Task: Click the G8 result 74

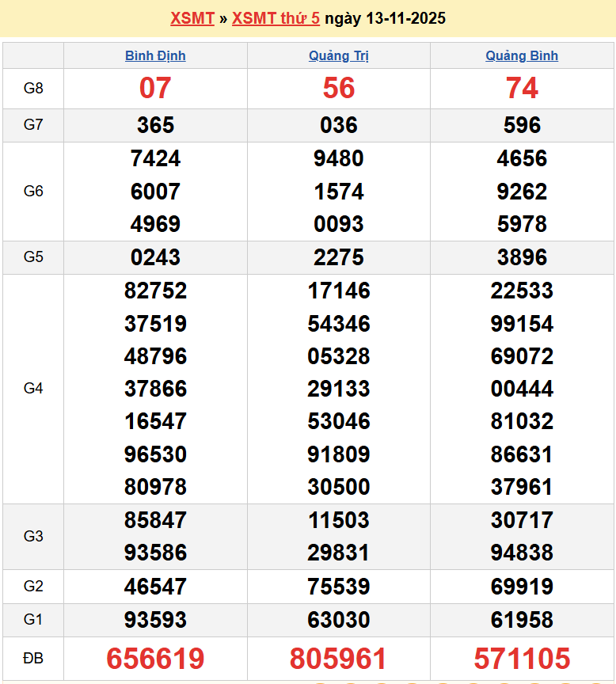Action: (522, 89)
